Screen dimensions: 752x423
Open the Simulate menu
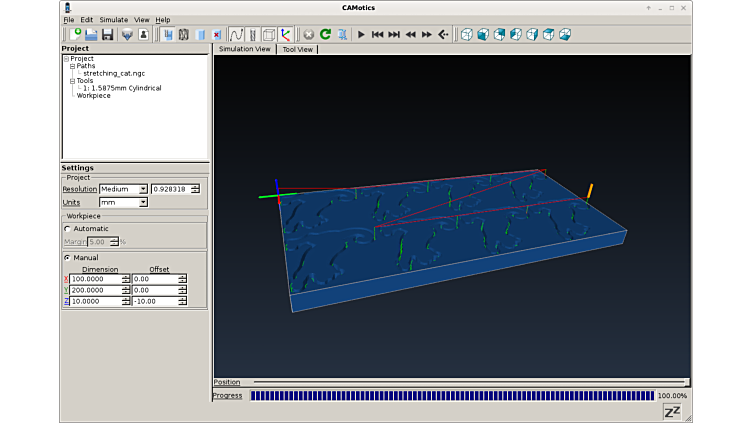pyautogui.click(x=113, y=19)
